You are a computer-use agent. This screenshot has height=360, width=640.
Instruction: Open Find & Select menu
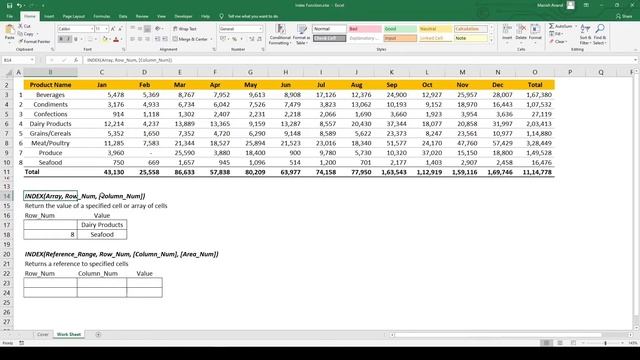tap(600, 34)
